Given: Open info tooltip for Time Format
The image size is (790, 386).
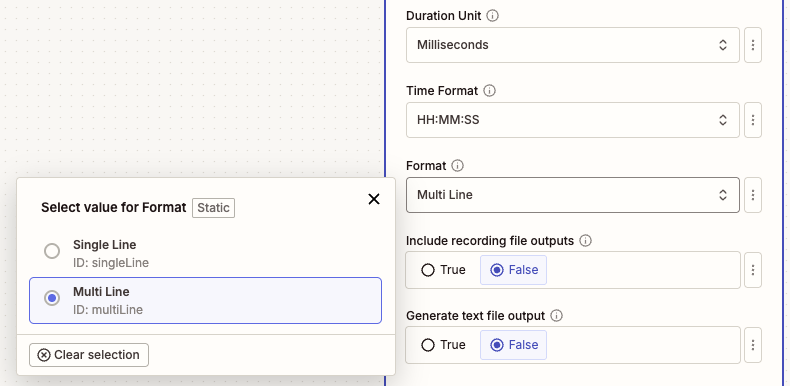Looking at the screenshot, I should (489, 91).
